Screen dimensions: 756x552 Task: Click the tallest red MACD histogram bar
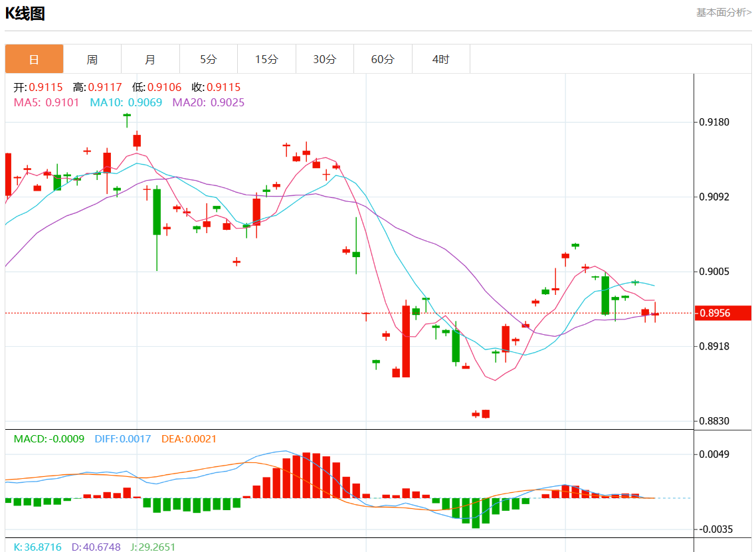point(307,476)
